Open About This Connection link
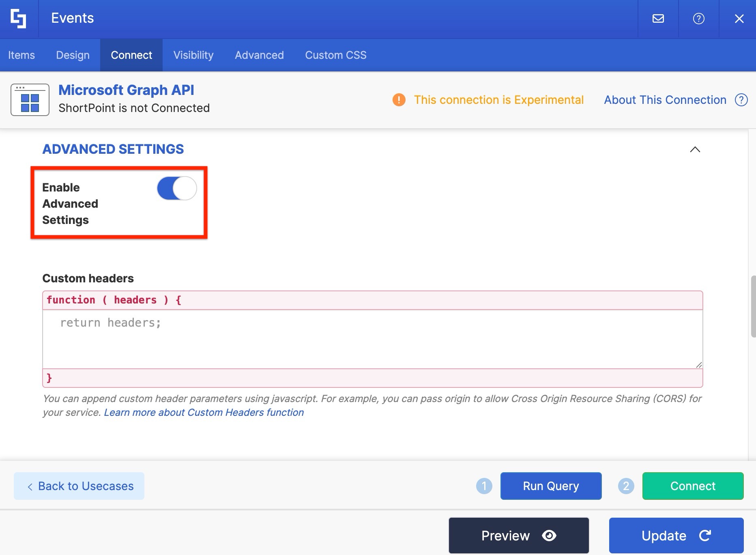The height and width of the screenshot is (555, 756). click(665, 100)
